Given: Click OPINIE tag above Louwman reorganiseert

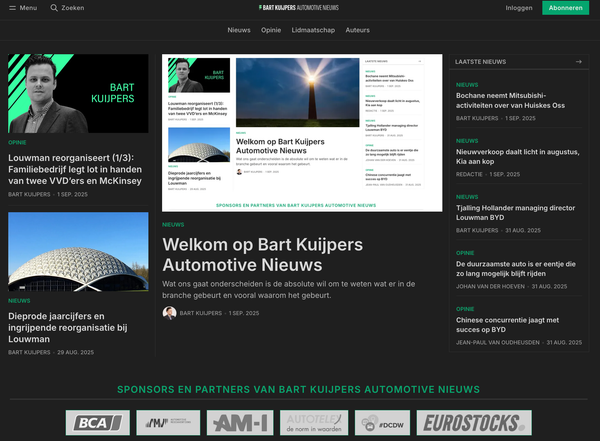Looking at the screenshot, I should point(17,142).
